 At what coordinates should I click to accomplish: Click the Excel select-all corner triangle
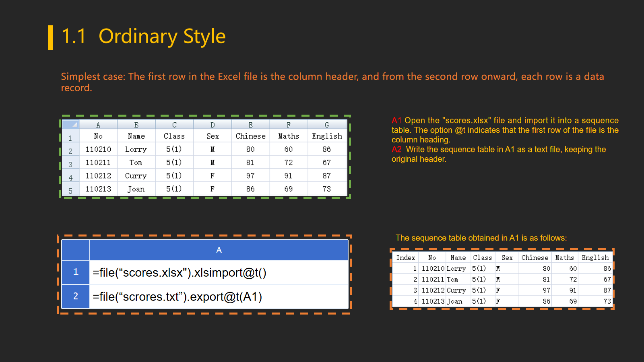(71, 124)
